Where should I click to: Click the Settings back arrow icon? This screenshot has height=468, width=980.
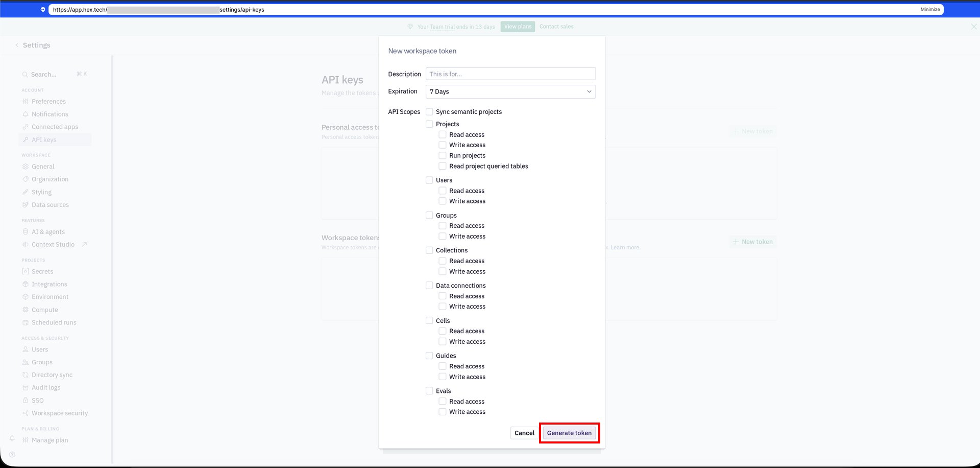17,45
